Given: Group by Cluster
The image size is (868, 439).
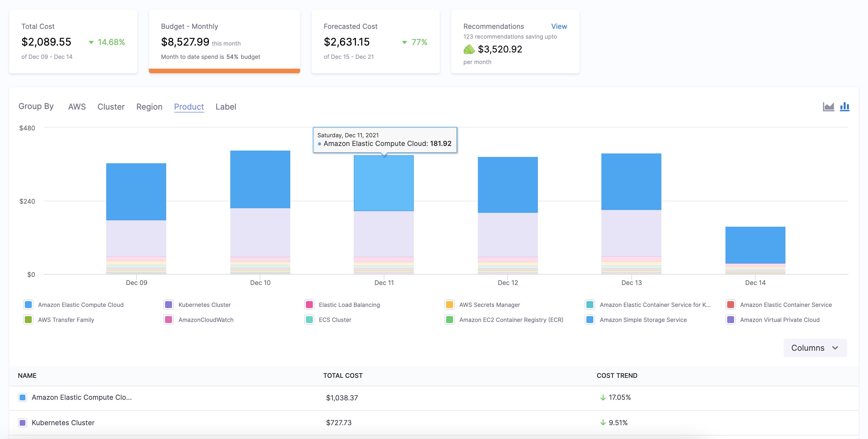Looking at the screenshot, I should click(x=111, y=107).
